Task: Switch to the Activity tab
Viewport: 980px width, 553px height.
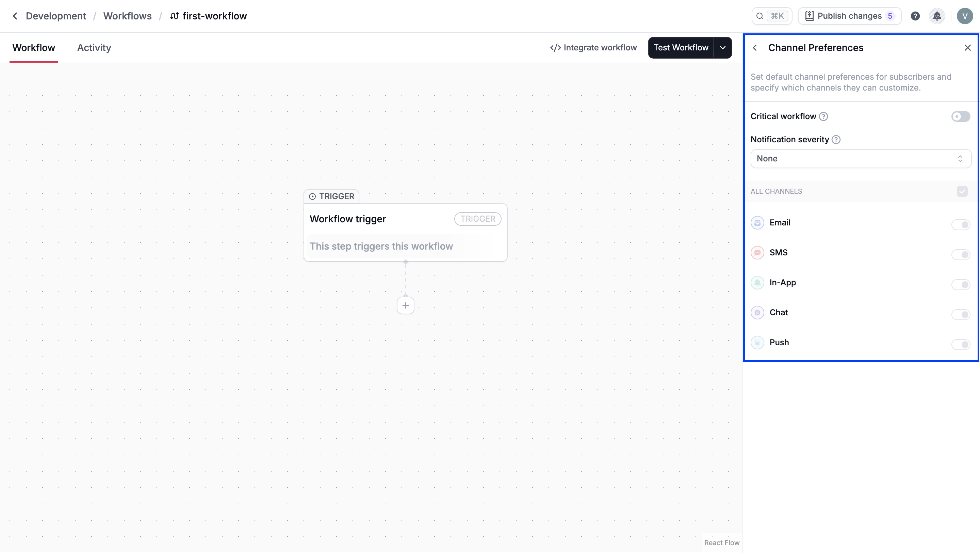Action: coord(94,48)
